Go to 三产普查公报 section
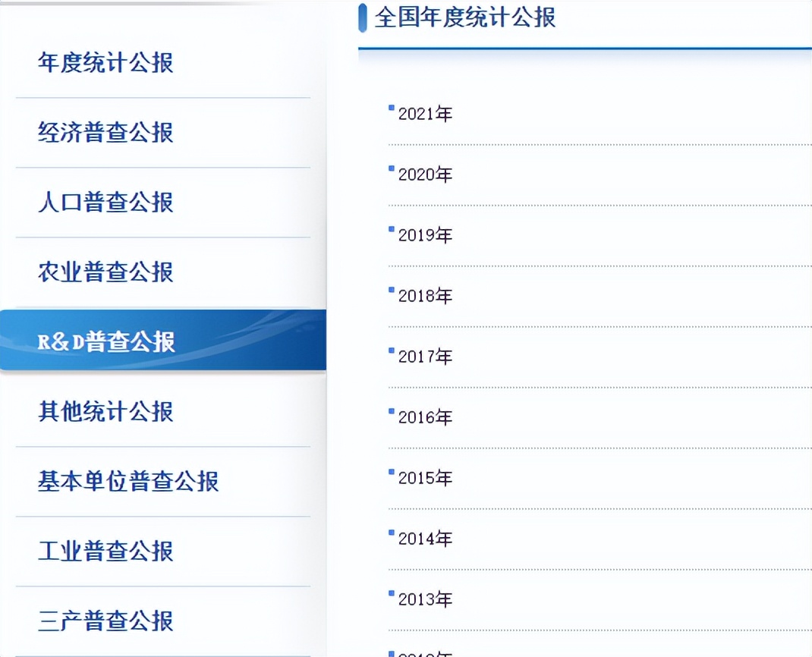 (x=105, y=621)
